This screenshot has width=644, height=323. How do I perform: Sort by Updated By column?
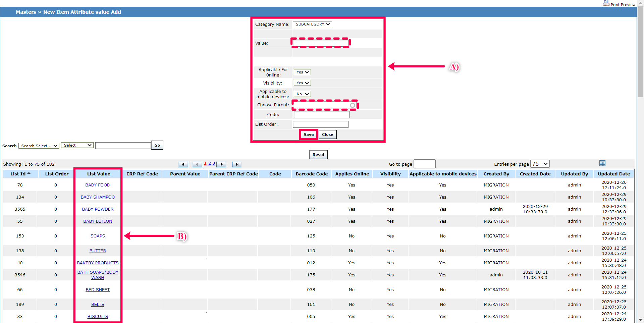click(575, 174)
